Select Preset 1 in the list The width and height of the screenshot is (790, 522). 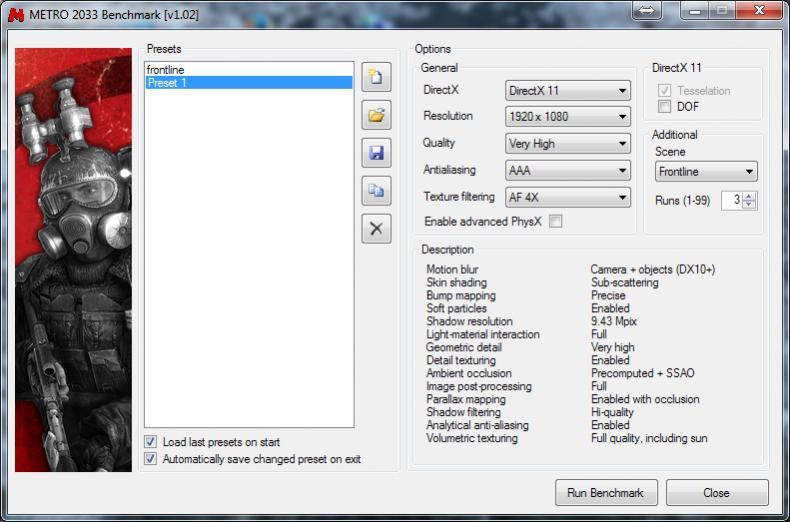pyautogui.click(x=249, y=83)
